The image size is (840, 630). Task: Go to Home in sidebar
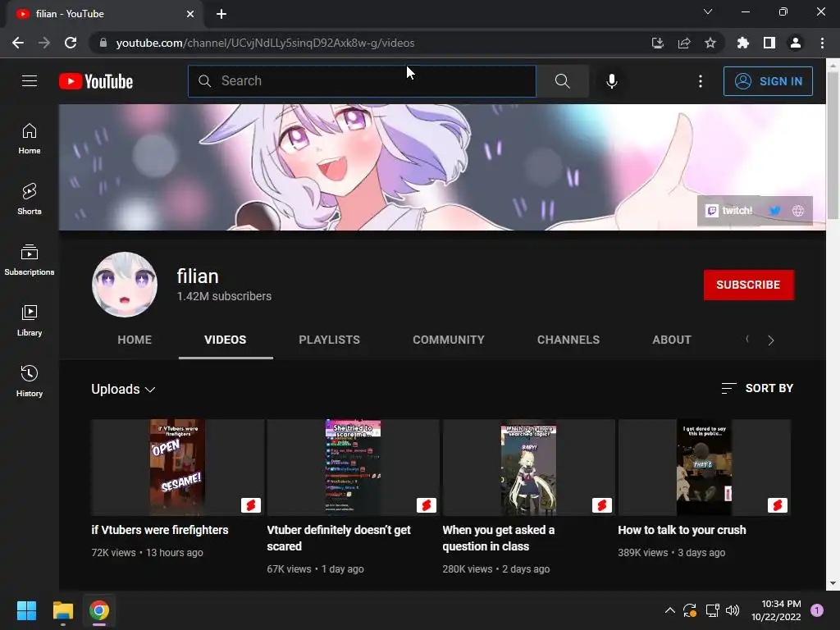pos(30,139)
